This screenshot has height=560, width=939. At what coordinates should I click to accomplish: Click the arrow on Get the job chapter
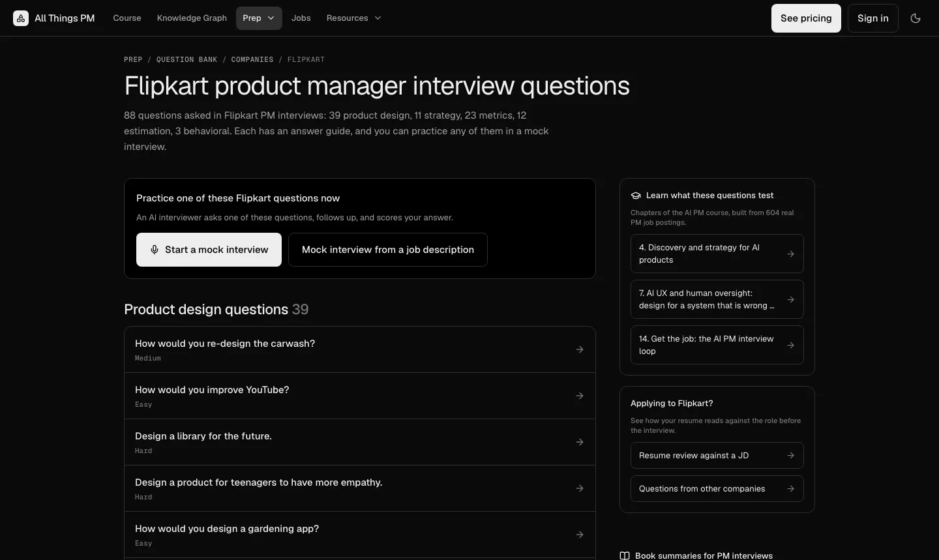[x=790, y=345]
